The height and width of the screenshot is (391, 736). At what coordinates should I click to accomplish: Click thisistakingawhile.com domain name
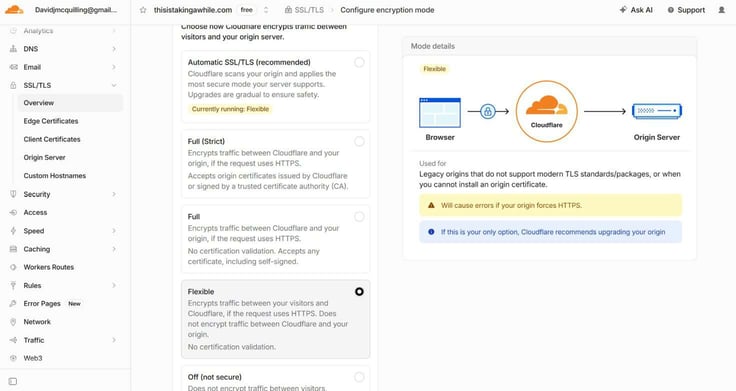pyautogui.click(x=193, y=10)
